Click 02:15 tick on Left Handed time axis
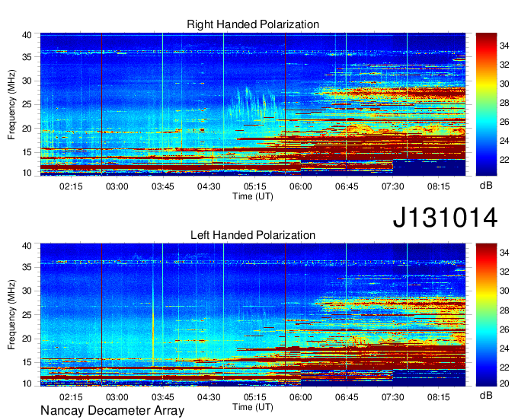This screenshot has width=518, height=420. (x=71, y=397)
